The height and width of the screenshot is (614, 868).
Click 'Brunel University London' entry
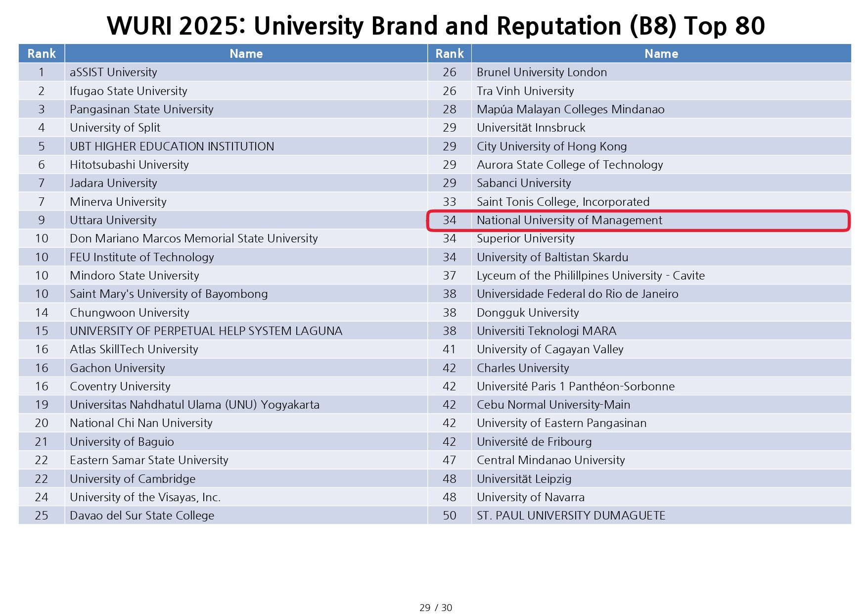pyautogui.click(x=542, y=72)
